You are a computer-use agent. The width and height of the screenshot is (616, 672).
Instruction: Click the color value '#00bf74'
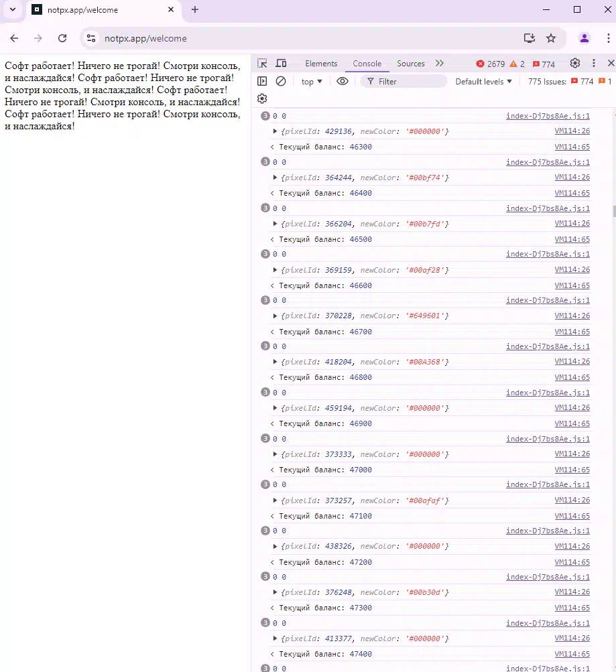click(425, 178)
